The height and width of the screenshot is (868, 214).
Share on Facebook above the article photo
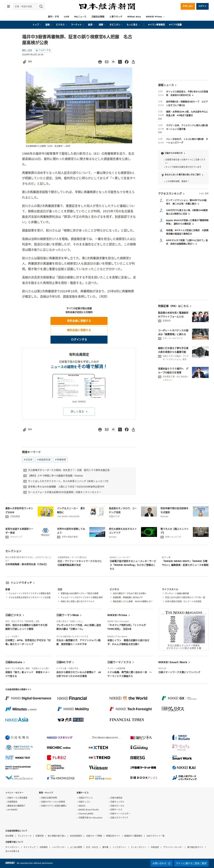(127, 62)
